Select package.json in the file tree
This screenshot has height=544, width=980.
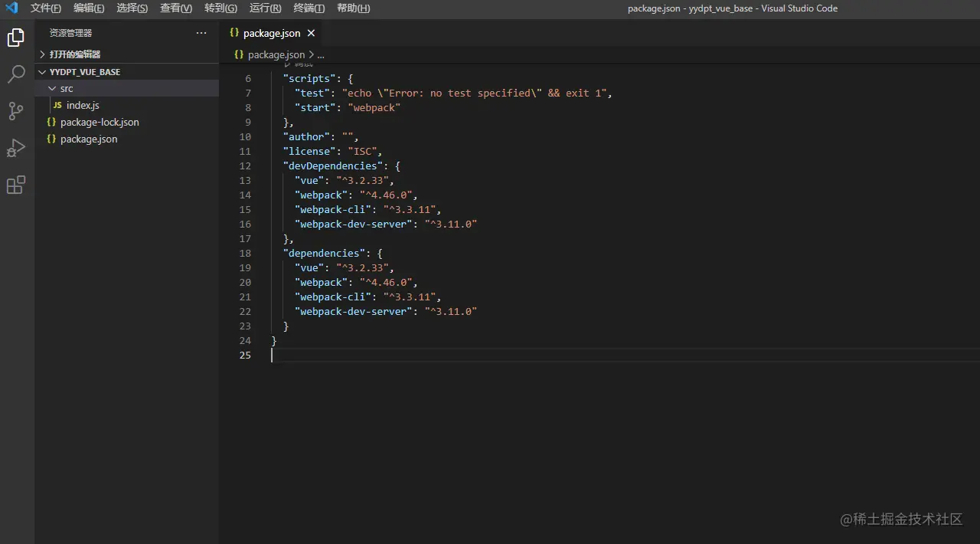point(89,139)
